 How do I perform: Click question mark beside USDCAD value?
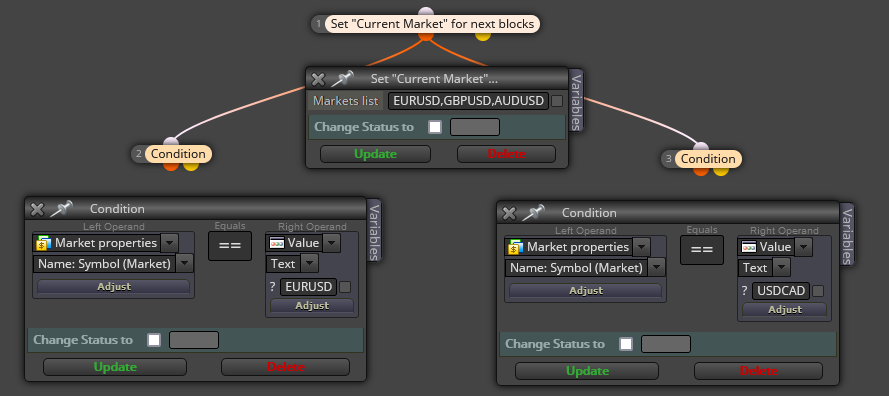(744, 291)
